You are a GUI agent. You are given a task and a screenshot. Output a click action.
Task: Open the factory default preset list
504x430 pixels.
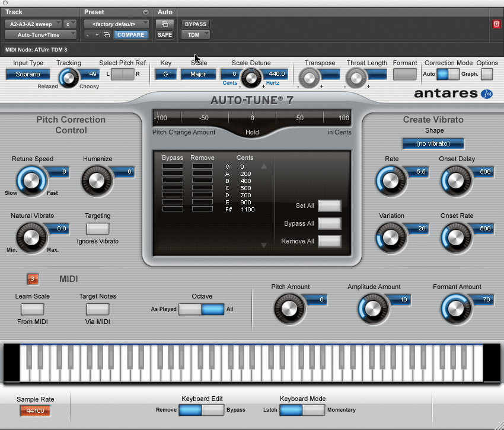[x=116, y=24]
